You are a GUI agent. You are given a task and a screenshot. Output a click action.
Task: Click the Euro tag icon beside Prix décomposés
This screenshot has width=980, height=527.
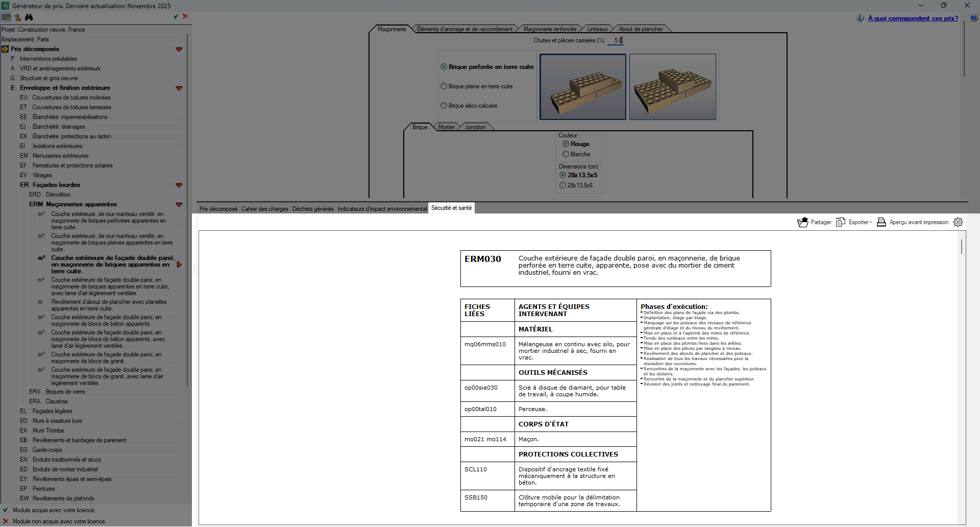point(5,49)
